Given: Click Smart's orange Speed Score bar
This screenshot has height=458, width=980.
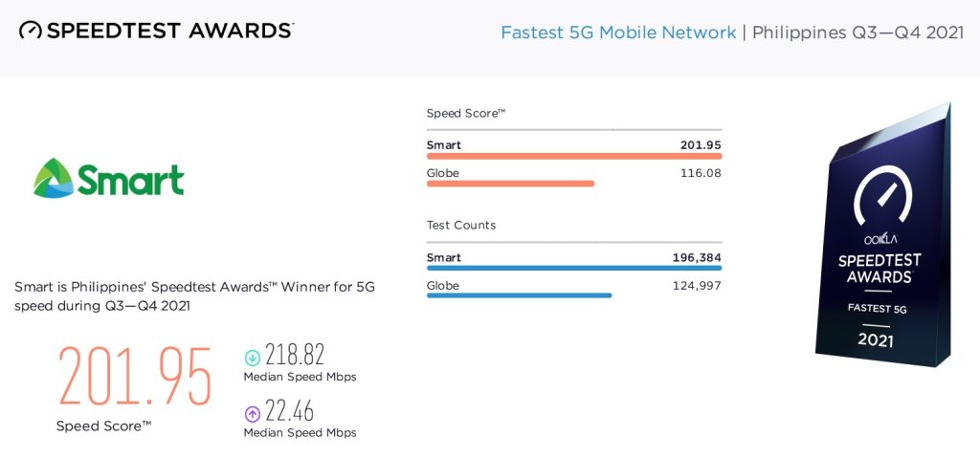Looking at the screenshot, I should (x=574, y=156).
